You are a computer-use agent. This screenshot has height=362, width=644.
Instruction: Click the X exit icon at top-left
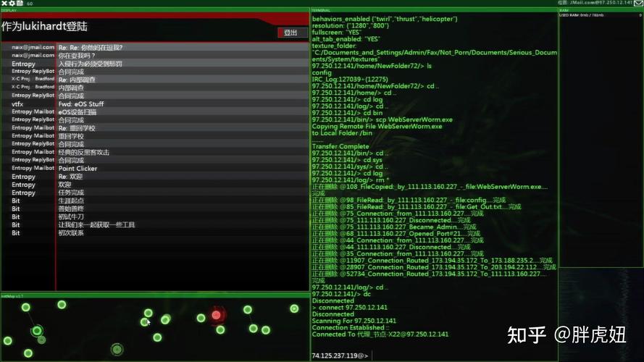point(4,4)
